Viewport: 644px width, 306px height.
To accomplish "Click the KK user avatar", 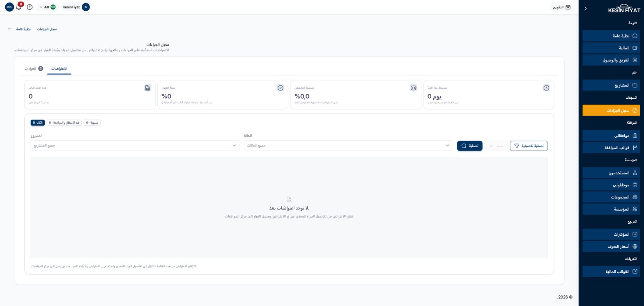I will pyautogui.click(x=9, y=7).
